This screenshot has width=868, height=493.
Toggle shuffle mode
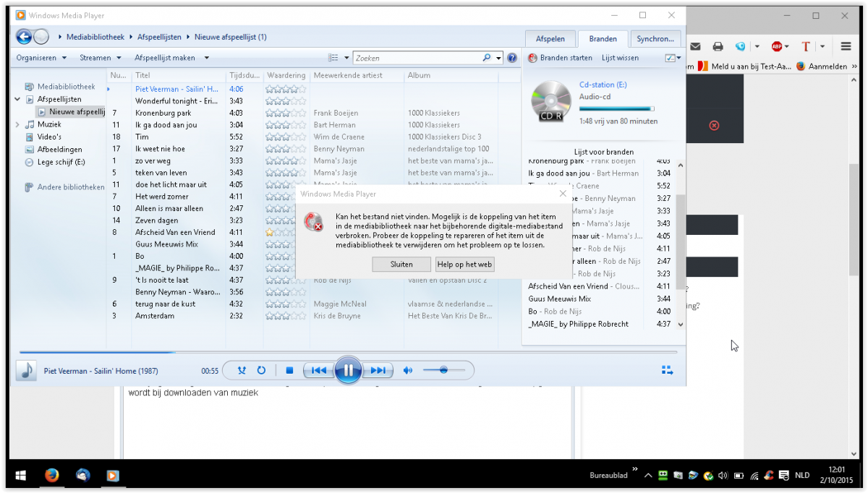tap(242, 371)
